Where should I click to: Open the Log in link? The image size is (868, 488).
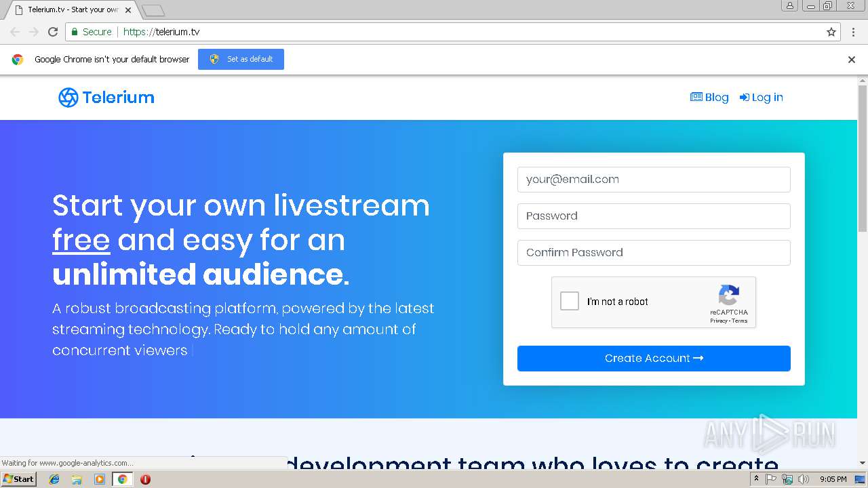761,98
